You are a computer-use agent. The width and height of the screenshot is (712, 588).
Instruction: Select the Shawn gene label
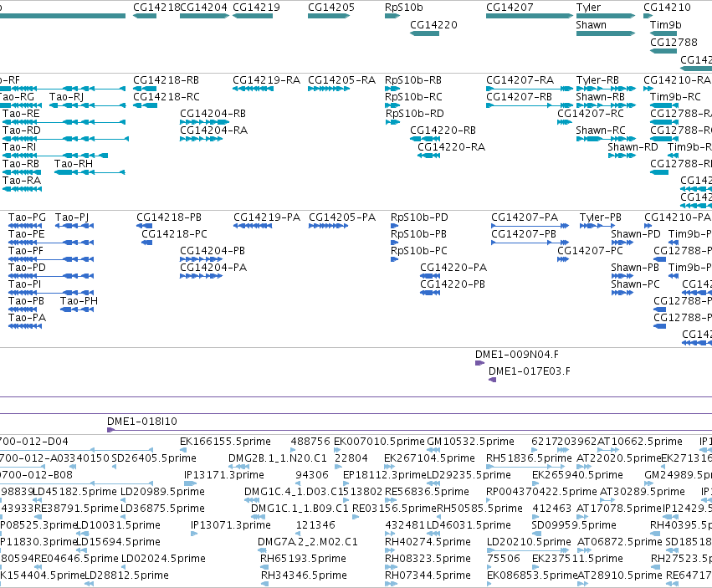point(591,25)
